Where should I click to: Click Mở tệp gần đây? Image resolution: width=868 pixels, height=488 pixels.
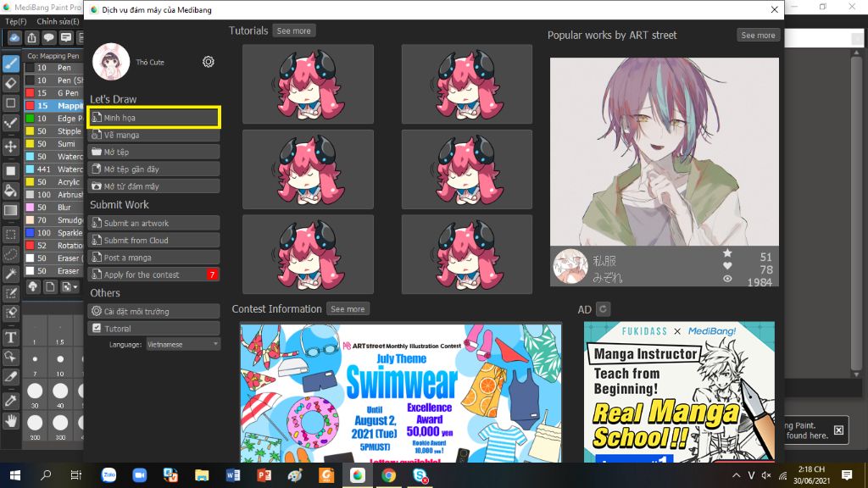(154, 169)
